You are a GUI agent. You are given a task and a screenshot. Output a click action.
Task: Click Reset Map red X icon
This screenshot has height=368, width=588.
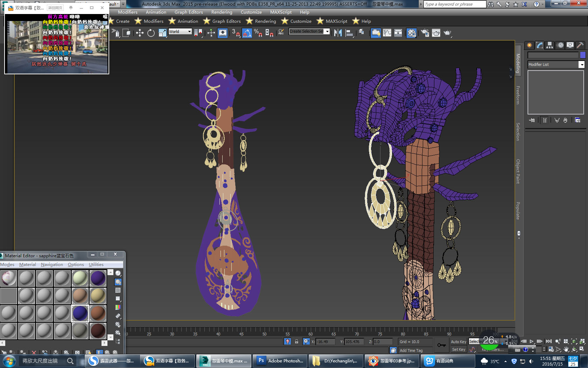(34, 352)
